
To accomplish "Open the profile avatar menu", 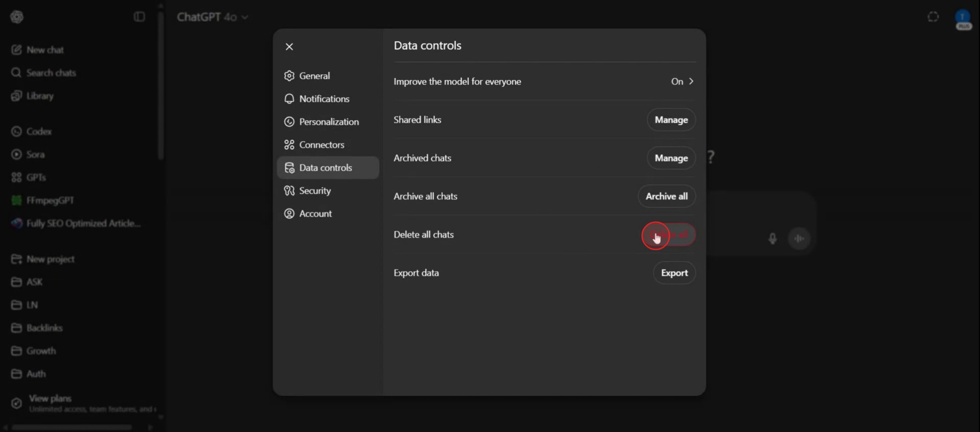I will point(963,18).
